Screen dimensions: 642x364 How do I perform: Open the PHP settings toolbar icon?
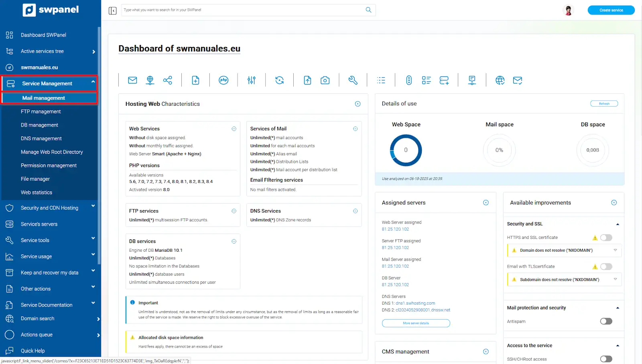[223, 80]
